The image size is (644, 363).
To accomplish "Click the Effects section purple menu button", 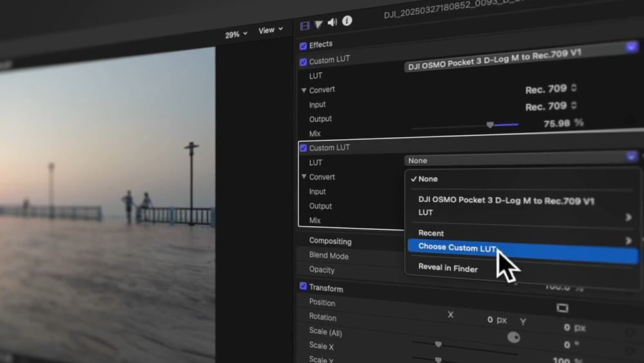I will coord(631,47).
